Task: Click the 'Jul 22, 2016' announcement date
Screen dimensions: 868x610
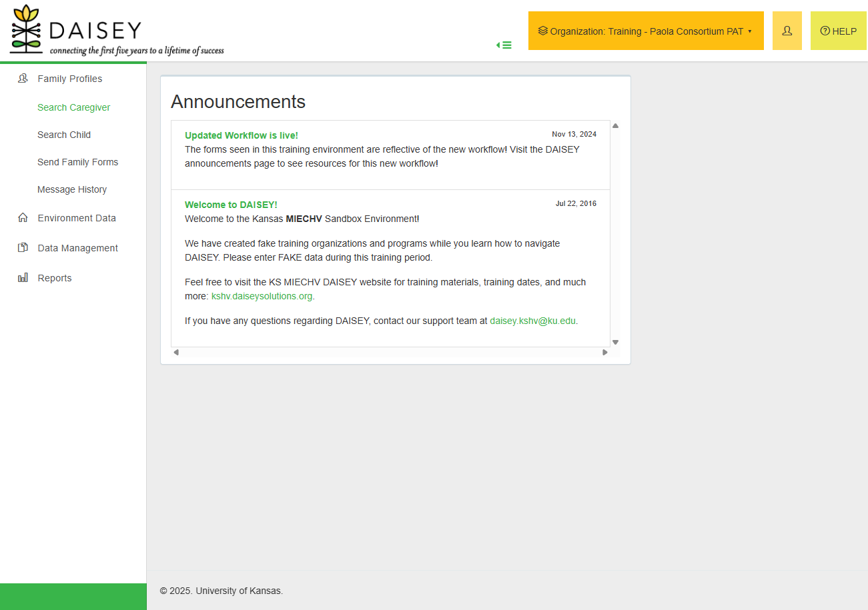Action: 576,203
